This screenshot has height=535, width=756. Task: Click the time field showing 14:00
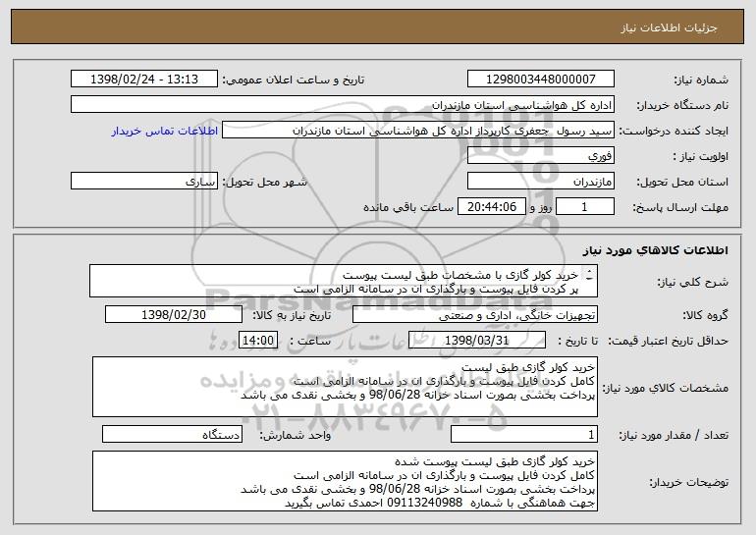(258, 341)
